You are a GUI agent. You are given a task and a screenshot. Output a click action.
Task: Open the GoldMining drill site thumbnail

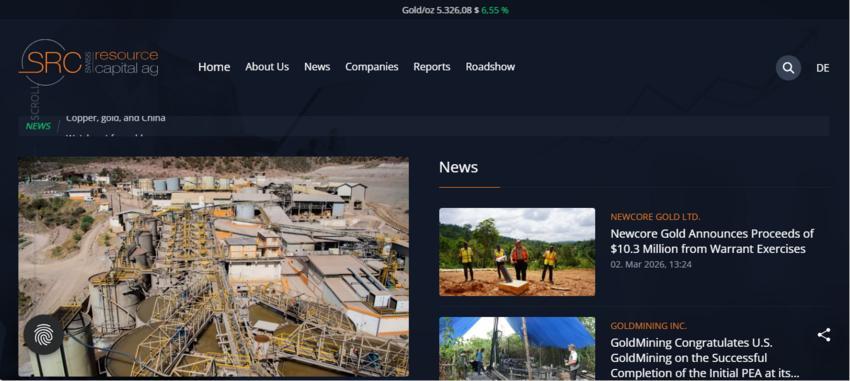[x=517, y=348]
